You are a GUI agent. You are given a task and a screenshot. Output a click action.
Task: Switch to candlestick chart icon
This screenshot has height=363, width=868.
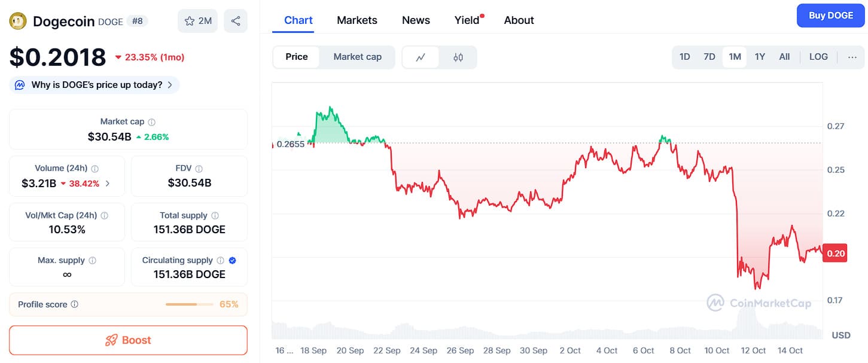pos(458,57)
